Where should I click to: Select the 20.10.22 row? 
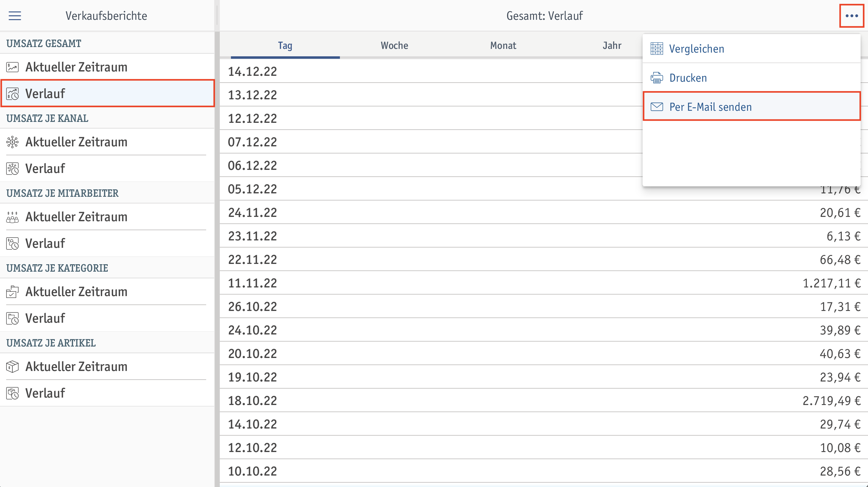544,353
